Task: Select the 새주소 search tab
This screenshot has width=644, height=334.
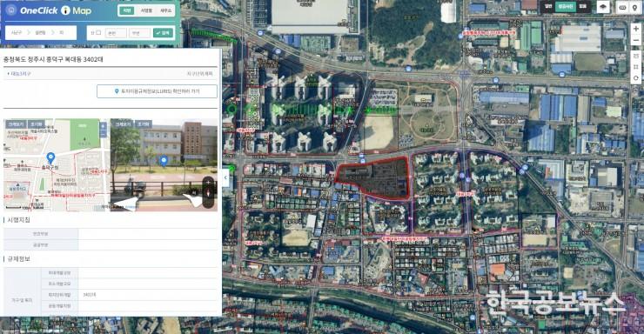Action: click(165, 10)
